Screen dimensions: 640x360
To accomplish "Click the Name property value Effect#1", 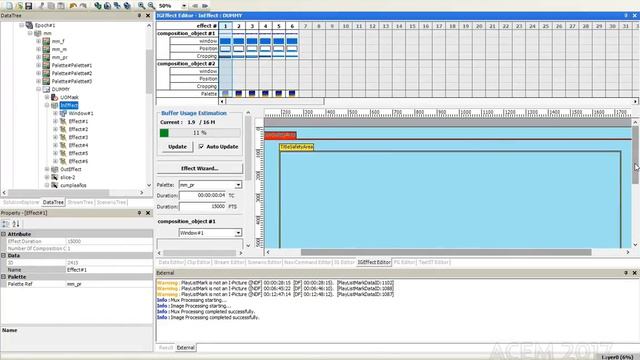I will 109,270.
